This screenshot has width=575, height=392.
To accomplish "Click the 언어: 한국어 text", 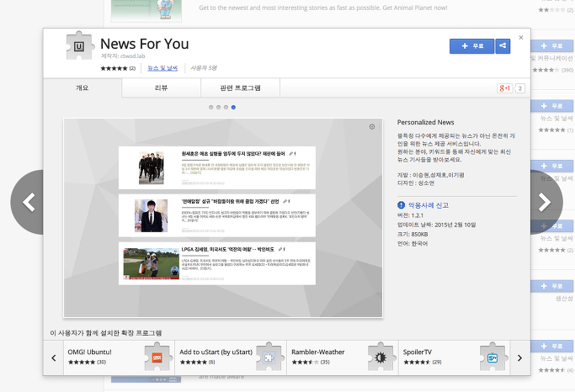I will [413, 244].
